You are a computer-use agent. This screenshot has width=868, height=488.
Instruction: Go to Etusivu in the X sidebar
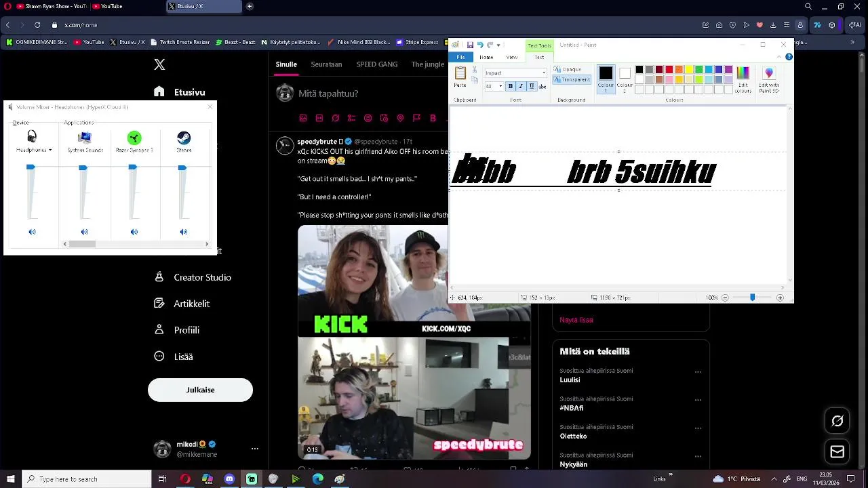coord(179,92)
